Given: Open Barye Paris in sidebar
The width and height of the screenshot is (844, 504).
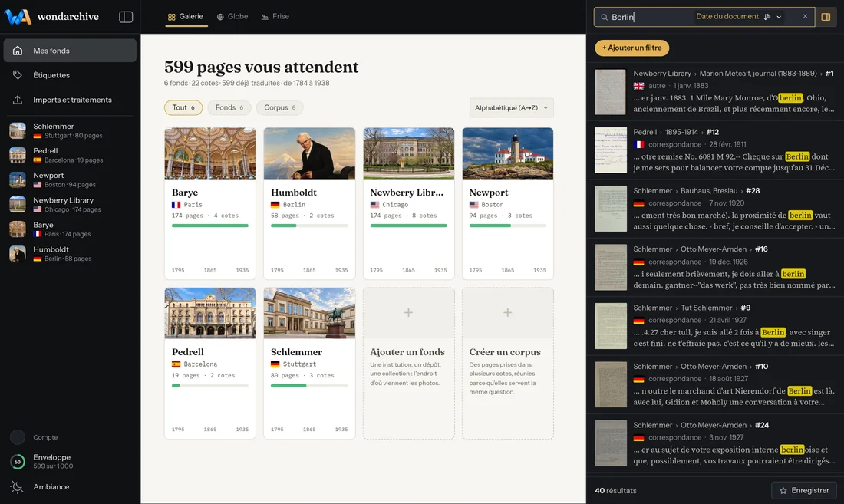Looking at the screenshot, I should pos(70,229).
